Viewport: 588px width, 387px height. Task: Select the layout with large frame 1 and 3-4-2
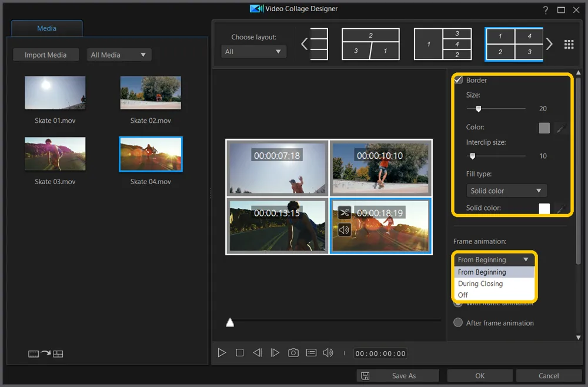443,44
